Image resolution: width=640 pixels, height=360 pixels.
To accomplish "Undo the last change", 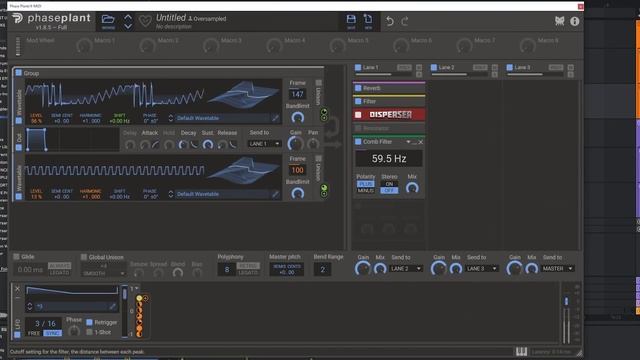I will pyautogui.click(x=390, y=21).
